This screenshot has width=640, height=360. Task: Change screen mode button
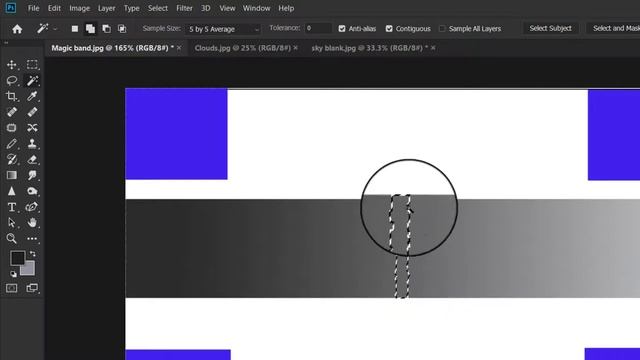(x=32, y=288)
